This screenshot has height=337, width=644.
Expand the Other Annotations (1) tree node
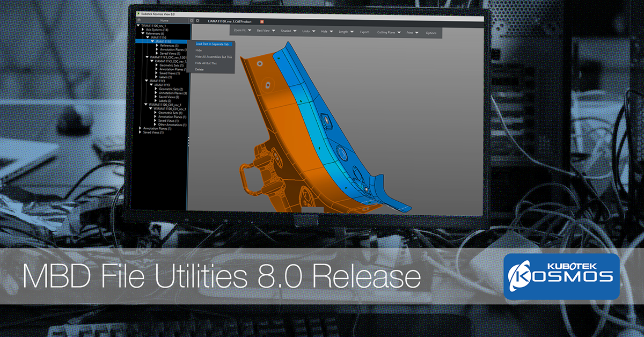(156, 124)
